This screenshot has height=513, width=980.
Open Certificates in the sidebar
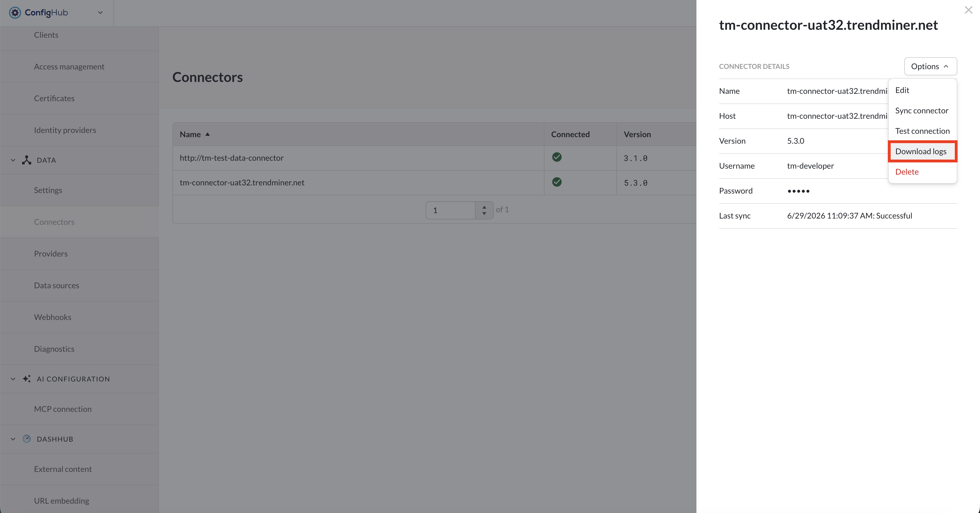[x=79, y=99]
